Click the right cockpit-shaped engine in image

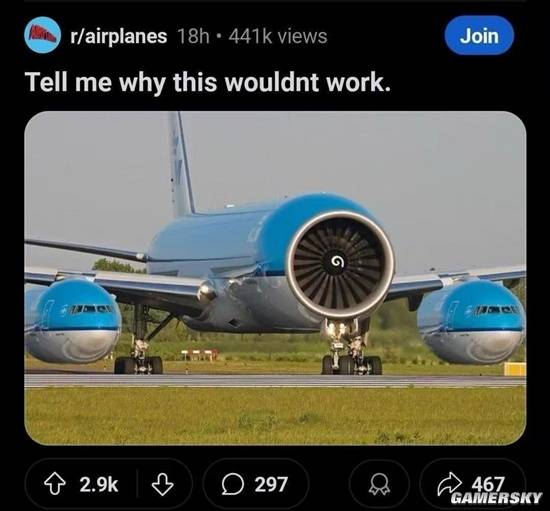point(471,322)
